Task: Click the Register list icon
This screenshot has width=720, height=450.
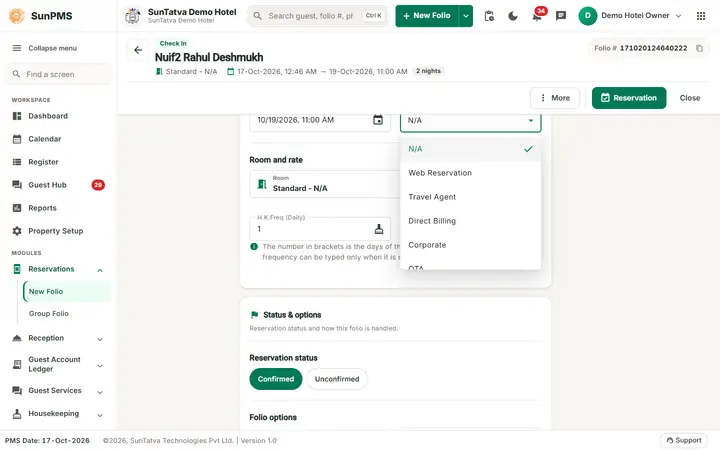Action: tap(17, 162)
